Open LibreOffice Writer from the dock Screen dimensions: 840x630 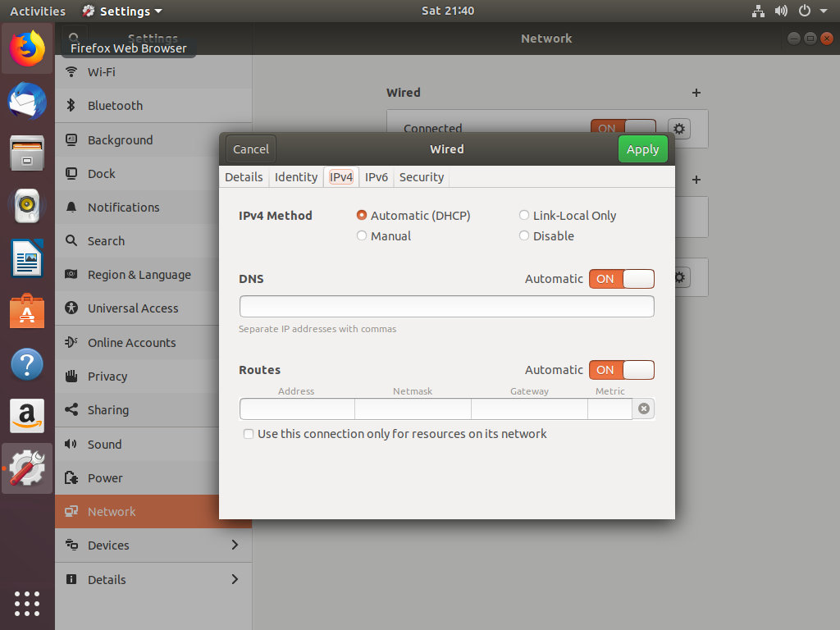click(27, 259)
